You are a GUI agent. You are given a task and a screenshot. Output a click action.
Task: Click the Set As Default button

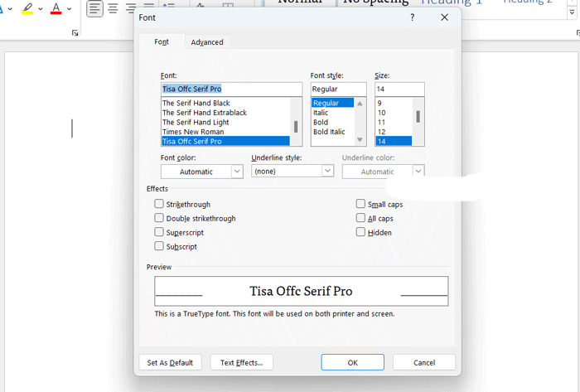click(x=170, y=362)
